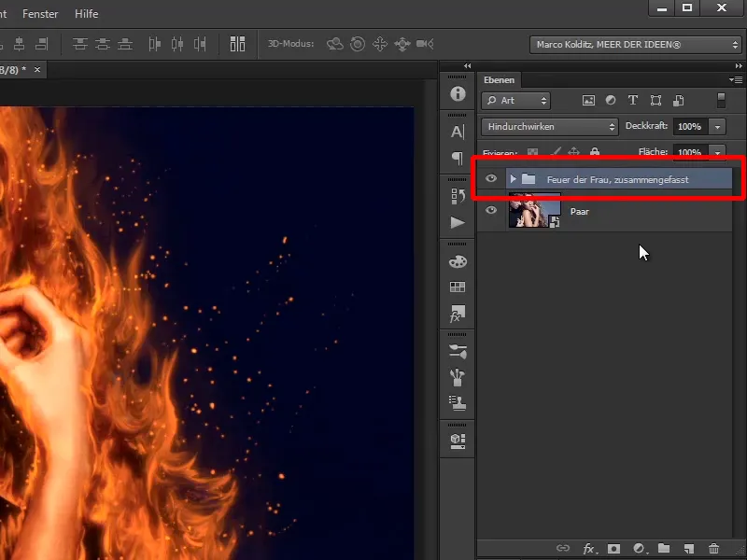Toggle layer filtering switch on or off

click(x=721, y=100)
